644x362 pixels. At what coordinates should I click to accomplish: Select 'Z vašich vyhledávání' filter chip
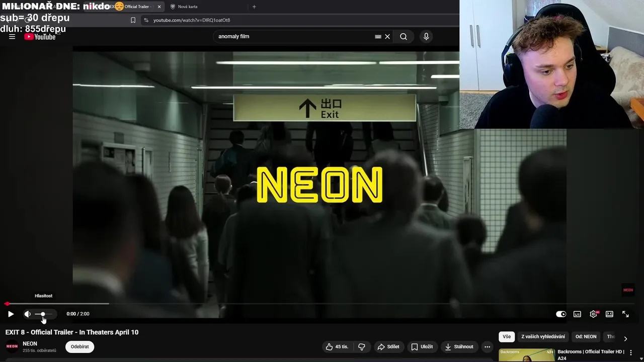[543, 336]
